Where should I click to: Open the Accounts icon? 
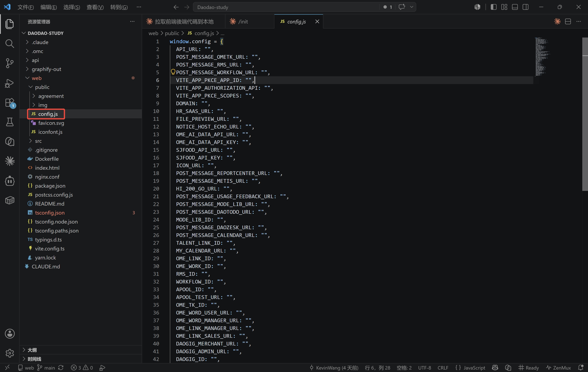coord(10,333)
